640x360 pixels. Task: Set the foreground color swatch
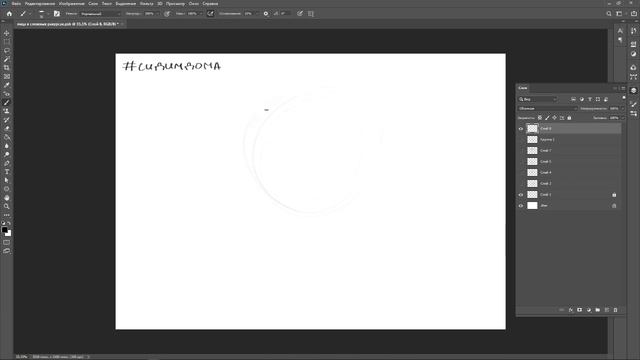click(4, 230)
